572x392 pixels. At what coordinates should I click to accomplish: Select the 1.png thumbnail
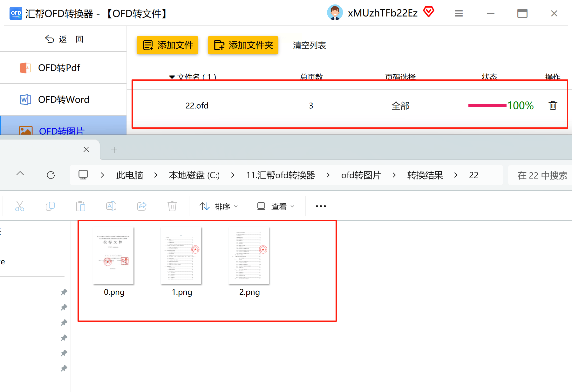pos(181,256)
